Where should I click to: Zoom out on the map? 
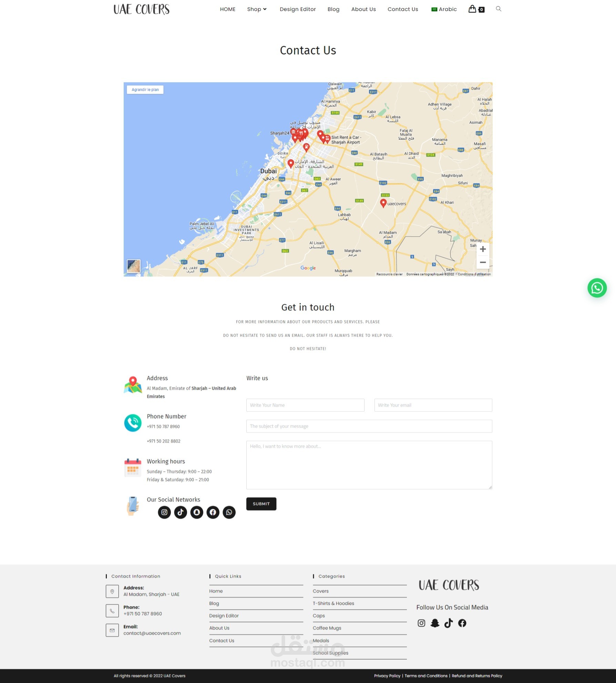pos(483,262)
